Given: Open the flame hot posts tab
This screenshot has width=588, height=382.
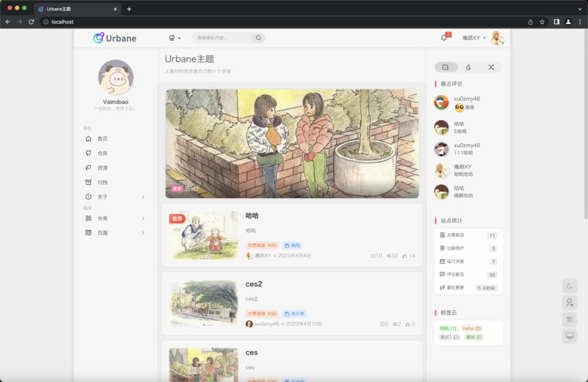Looking at the screenshot, I should tap(468, 67).
